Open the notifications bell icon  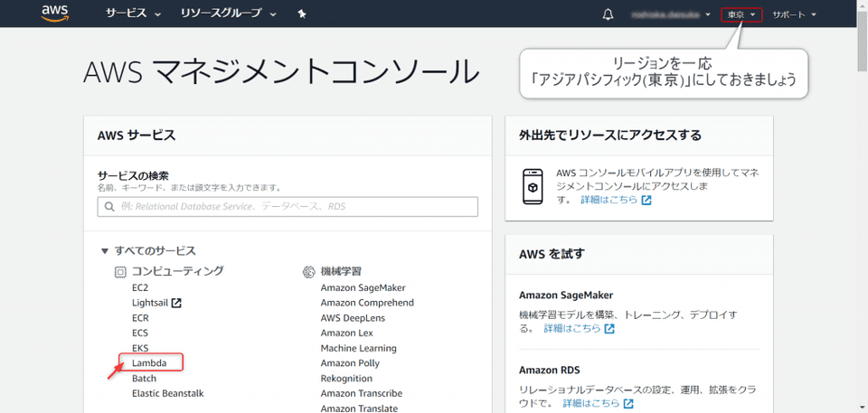point(608,14)
